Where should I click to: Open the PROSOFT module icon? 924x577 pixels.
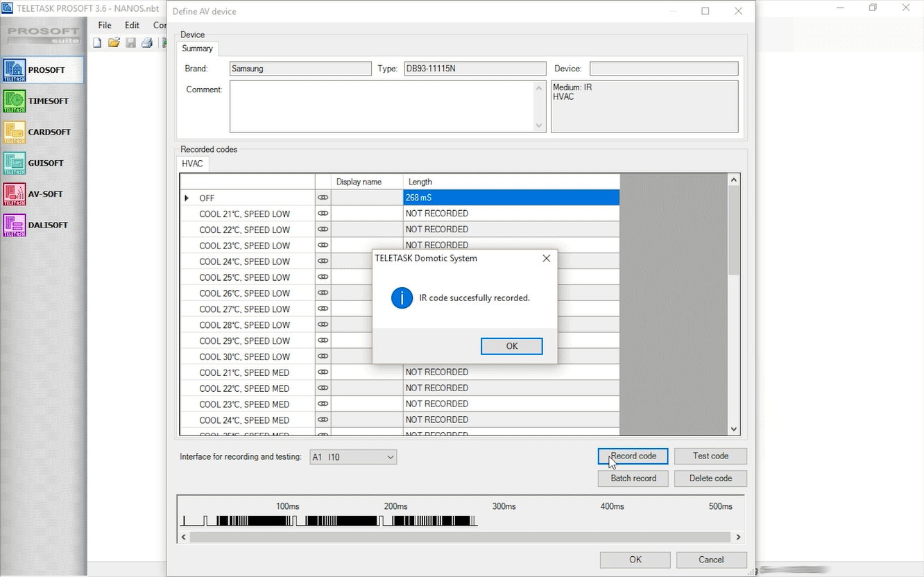point(15,70)
